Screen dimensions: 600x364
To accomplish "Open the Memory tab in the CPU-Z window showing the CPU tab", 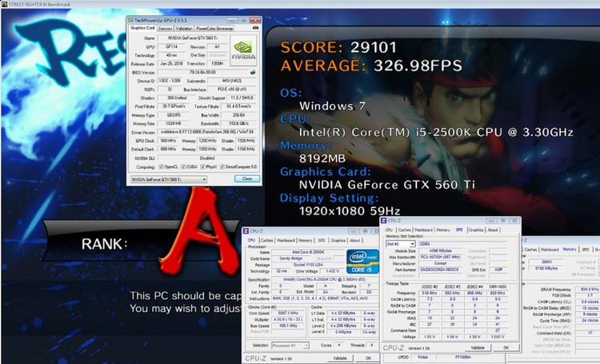I will click(306, 240).
